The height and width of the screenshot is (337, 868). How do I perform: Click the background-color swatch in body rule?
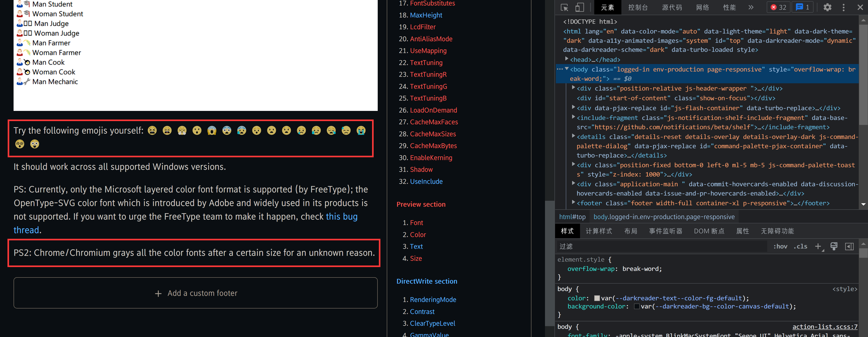pyautogui.click(x=637, y=306)
